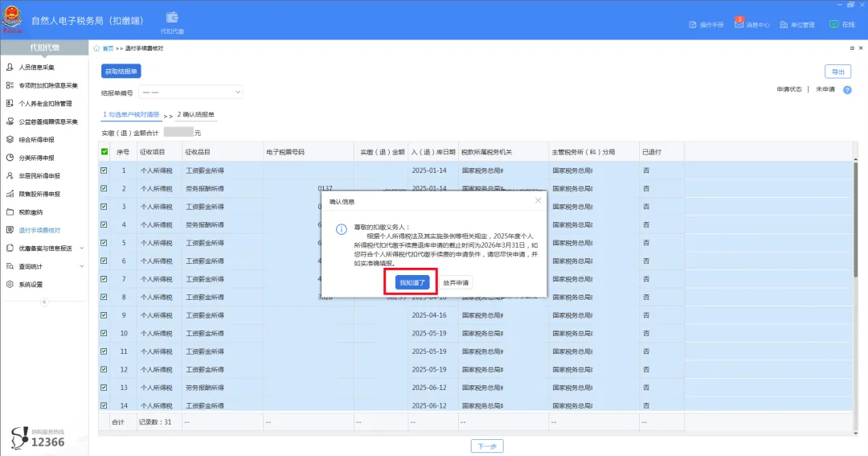Switch to step 2 确认结报单 tab
Image resolution: width=868 pixels, height=456 pixels.
[196, 114]
